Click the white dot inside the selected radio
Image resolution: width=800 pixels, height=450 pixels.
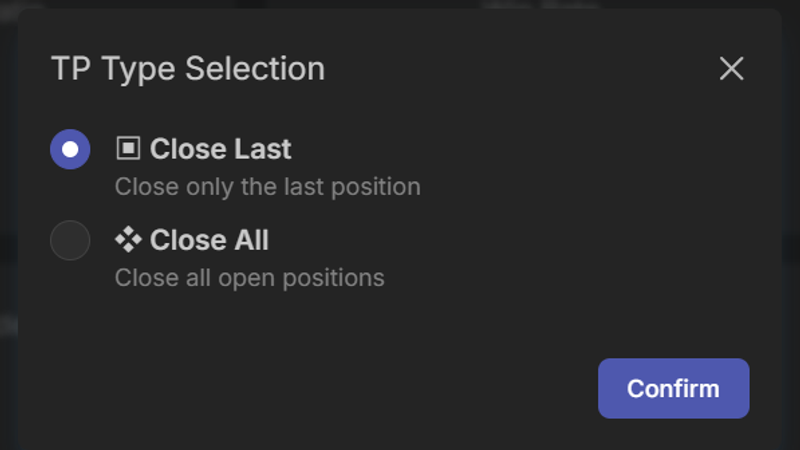click(70, 150)
